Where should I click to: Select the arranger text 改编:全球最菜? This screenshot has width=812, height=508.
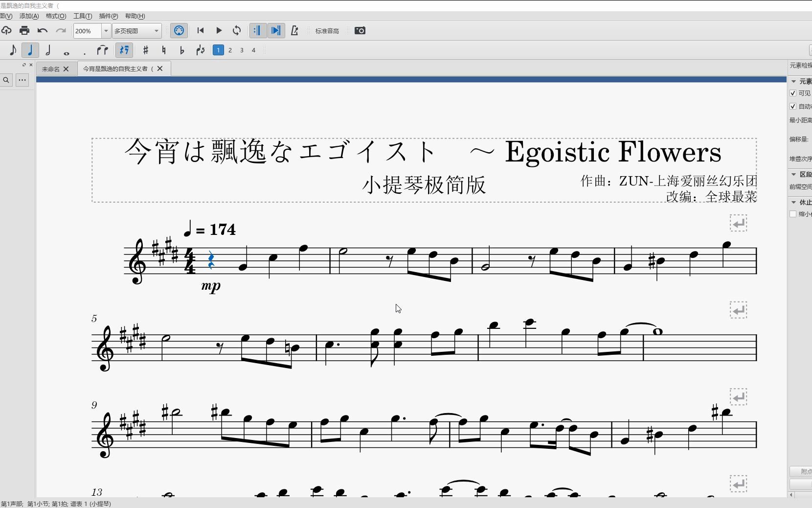(711, 196)
